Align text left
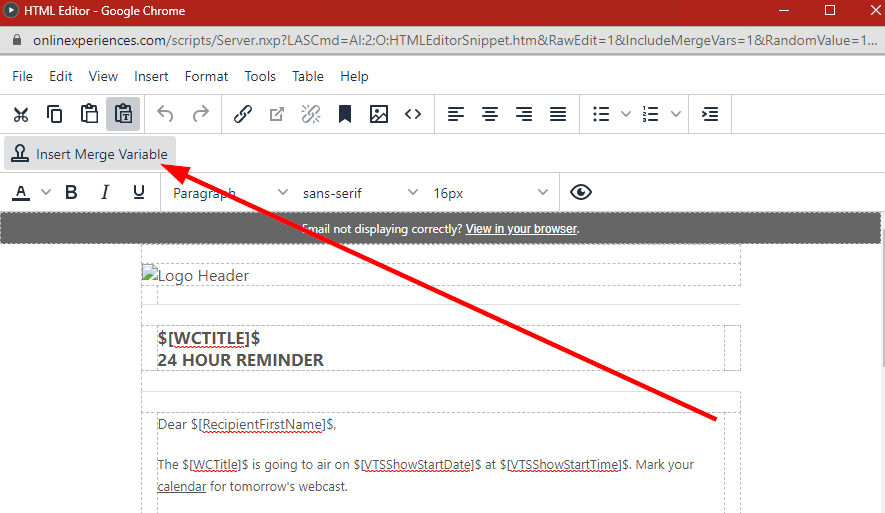Image resolution: width=885 pixels, height=513 pixels. [456, 115]
